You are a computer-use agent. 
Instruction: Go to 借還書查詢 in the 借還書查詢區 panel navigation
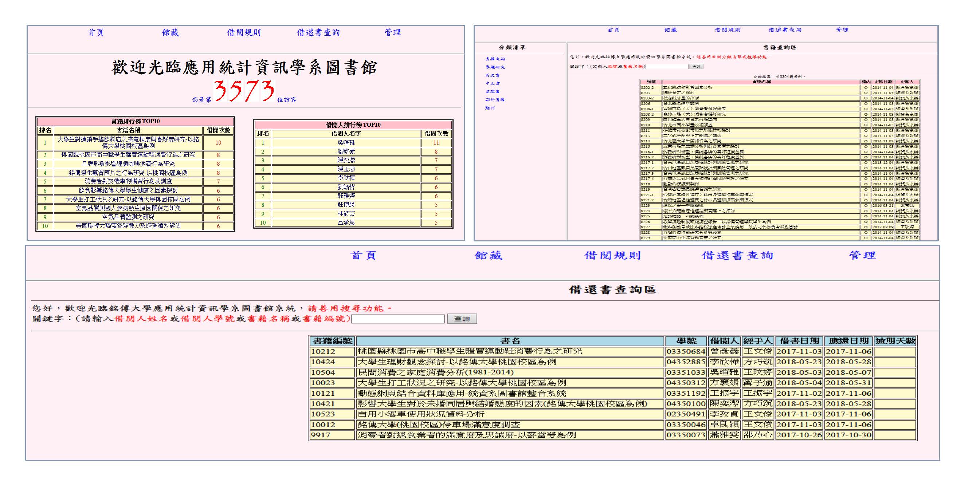(737, 255)
